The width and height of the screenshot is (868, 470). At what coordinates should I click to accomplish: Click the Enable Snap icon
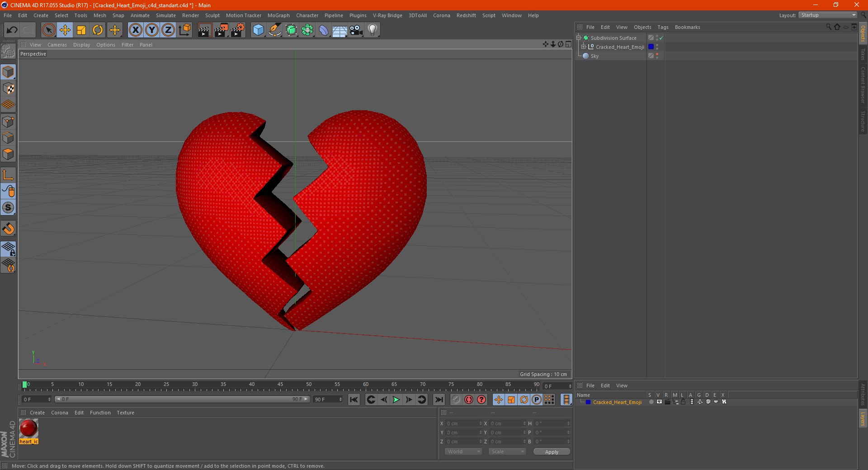(x=8, y=229)
